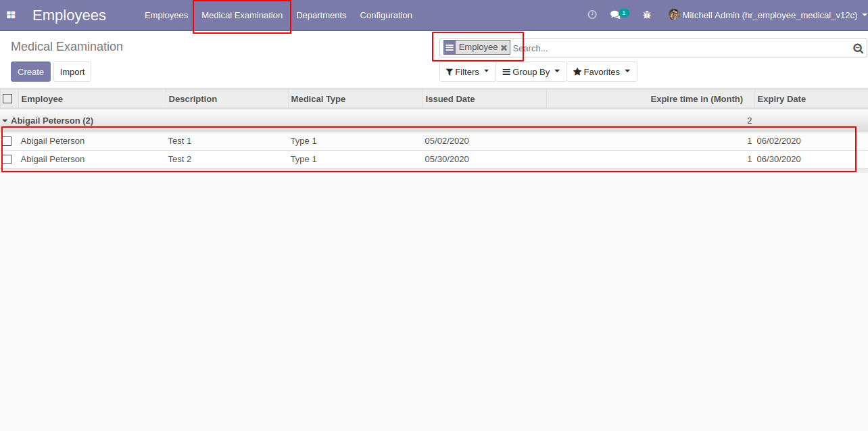Viewport: 868px width, 431px height.
Task: Tick the select-all header checkbox
Action: point(7,99)
